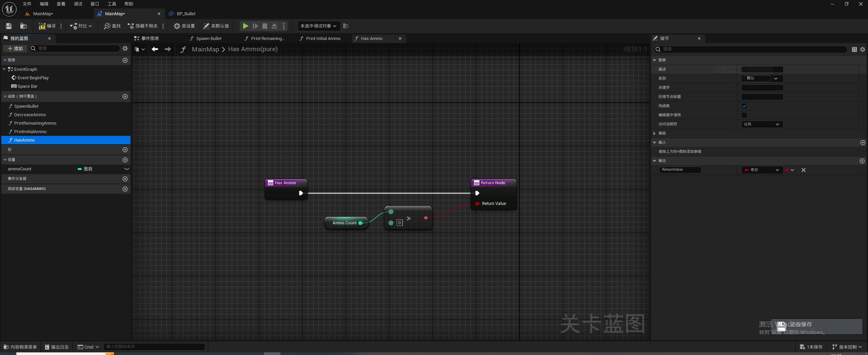The image size is (868, 355).
Task: Open the 未选中调试对象 debug object dropdown
Action: point(318,26)
